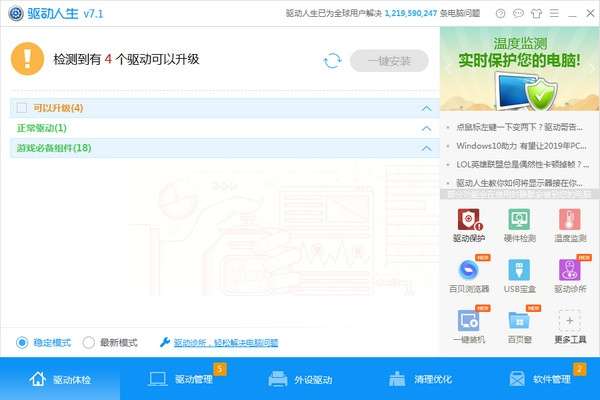Switch to the 外设驱动 bottom tab

point(300,379)
